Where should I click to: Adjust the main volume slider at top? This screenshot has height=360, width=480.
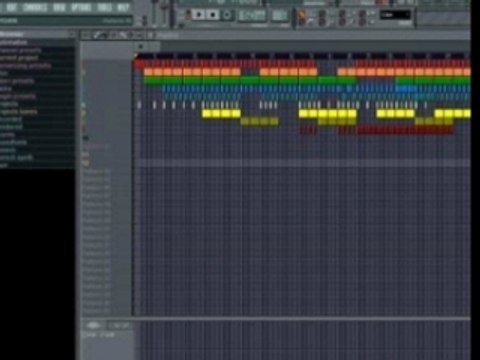[x=154, y=12]
